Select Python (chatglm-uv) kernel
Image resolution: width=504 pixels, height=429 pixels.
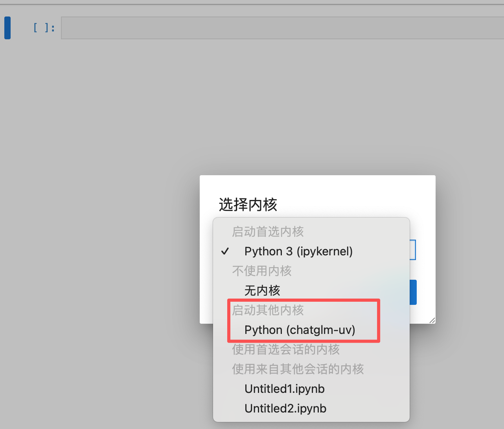(x=311, y=330)
